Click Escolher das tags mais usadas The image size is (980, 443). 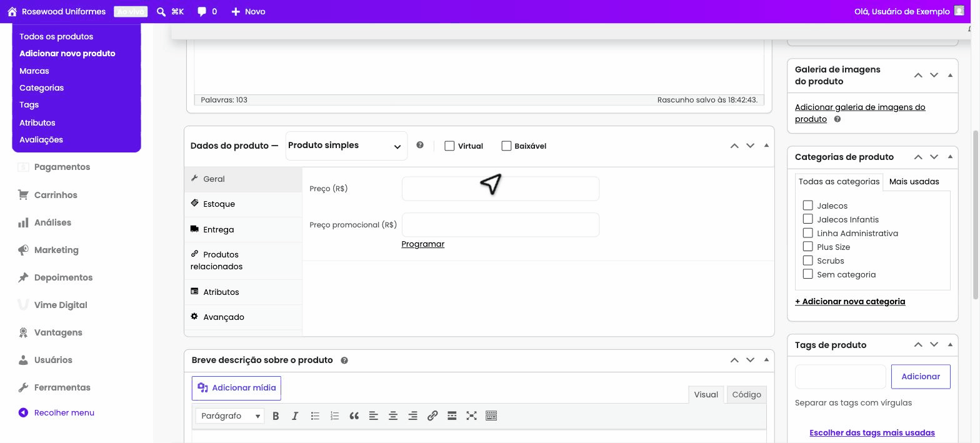(x=872, y=433)
